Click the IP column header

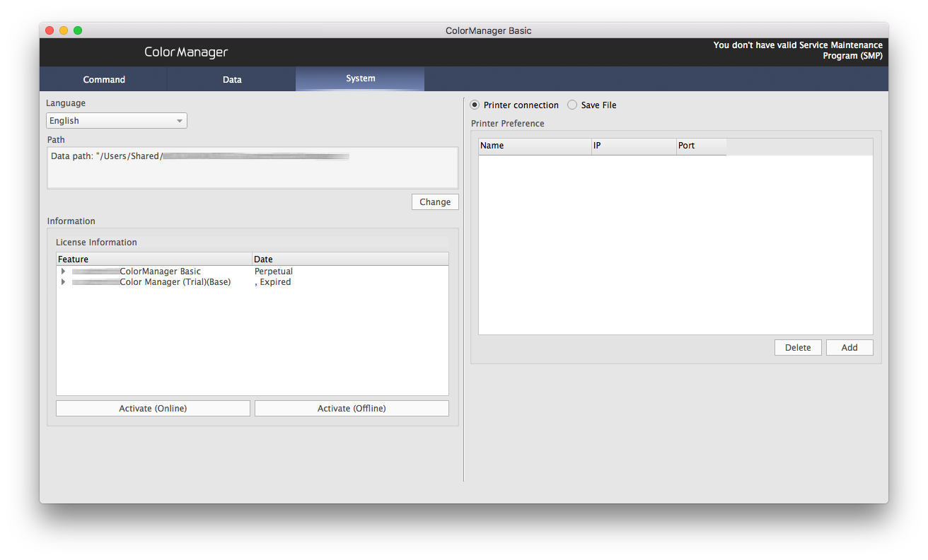pos(634,146)
